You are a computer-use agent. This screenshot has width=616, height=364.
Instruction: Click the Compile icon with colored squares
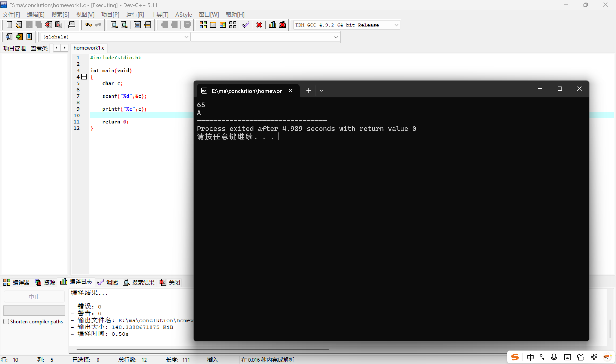tap(203, 25)
